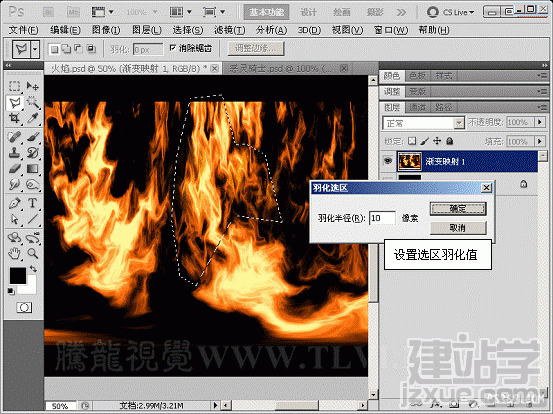Hide the gradient map 1 layer
The height and width of the screenshot is (414, 553).
[388, 161]
